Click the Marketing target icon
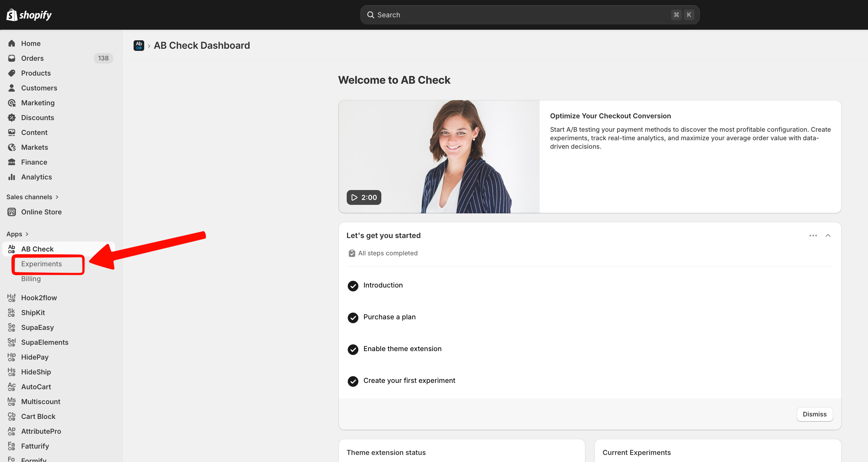The image size is (868, 462). tap(12, 103)
